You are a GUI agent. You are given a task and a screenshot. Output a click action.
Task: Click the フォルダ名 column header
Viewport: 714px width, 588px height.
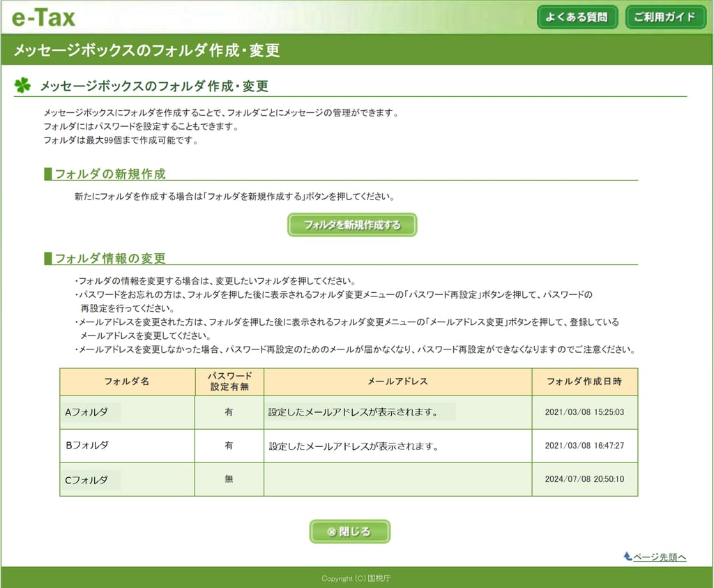[x=126, y=382]
